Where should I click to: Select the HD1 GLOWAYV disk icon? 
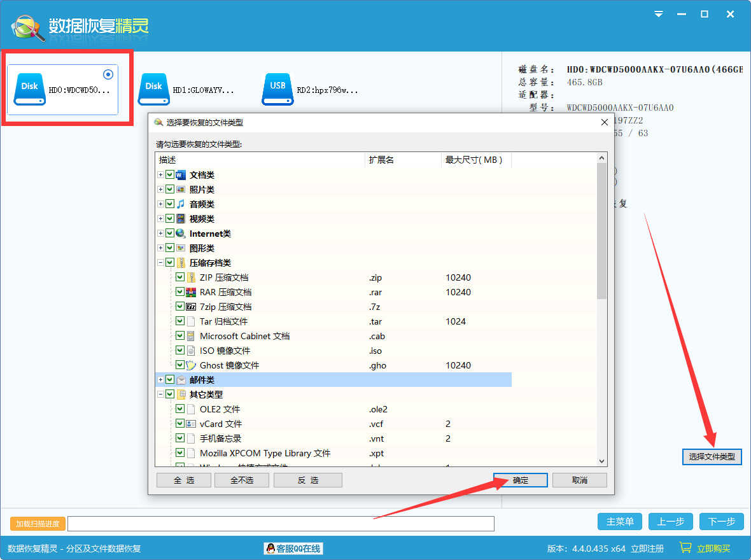[154, 89]
